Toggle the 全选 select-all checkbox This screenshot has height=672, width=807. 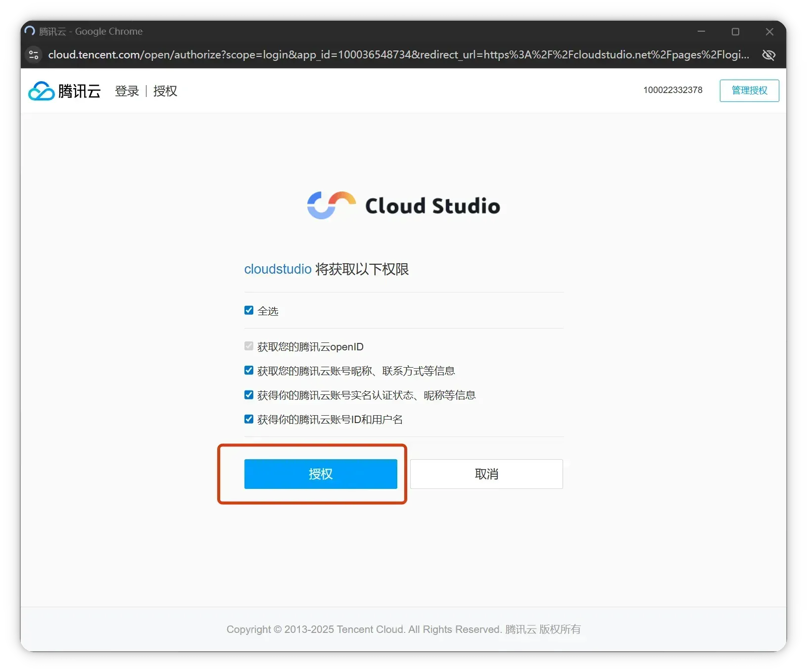coord(249,310)
